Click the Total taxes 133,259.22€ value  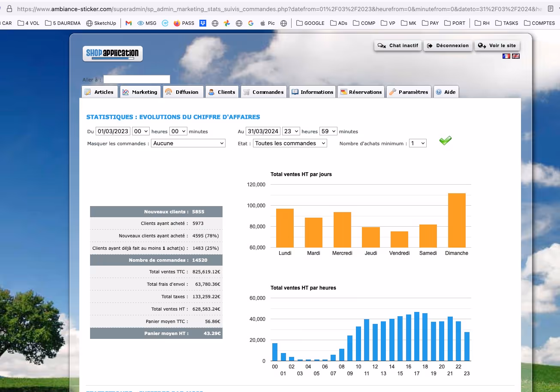(x=206, y=296)
